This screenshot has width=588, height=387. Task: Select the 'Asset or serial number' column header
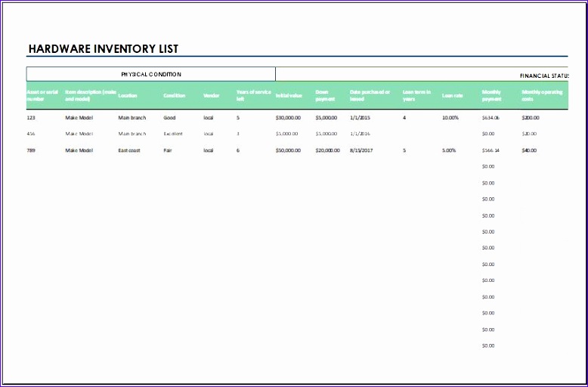click(x=42, y=96)
